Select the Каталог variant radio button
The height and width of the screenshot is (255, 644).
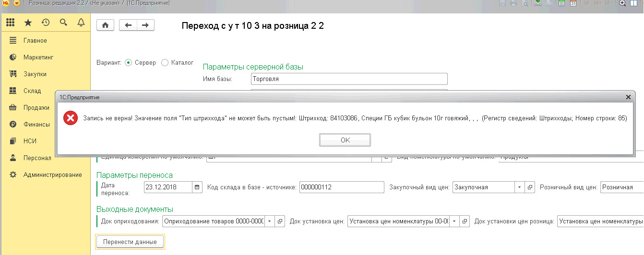point(165,62)
